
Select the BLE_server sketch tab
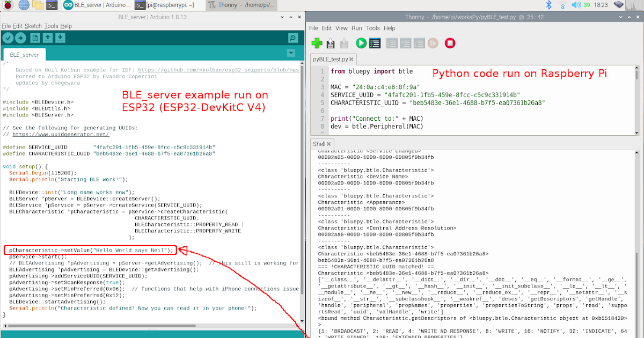pos(24,54)
